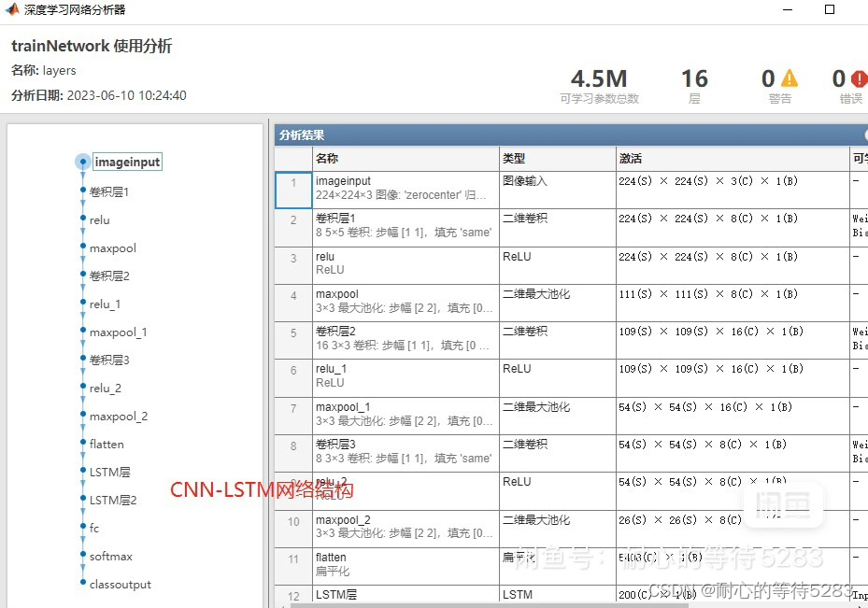Click the MATLAB logo in title bar
The width and height of the screenshot is (868, 608).
tap(11, 9)
